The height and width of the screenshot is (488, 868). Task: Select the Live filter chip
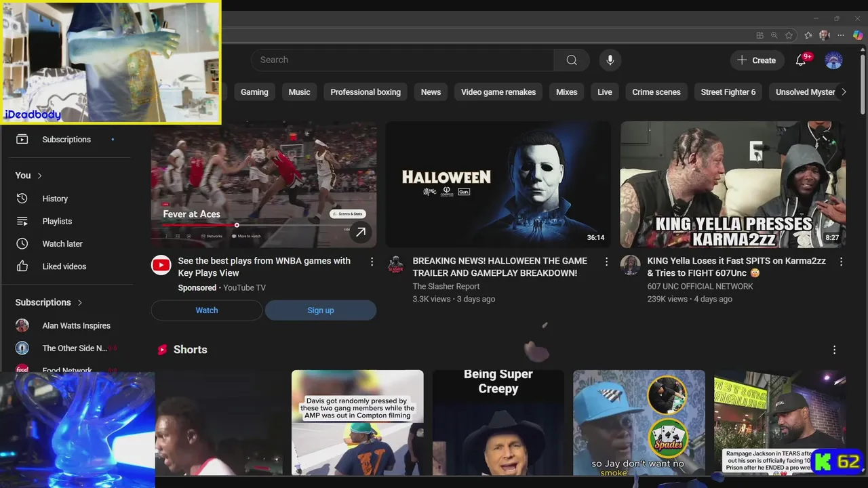(x=605, y=92)
